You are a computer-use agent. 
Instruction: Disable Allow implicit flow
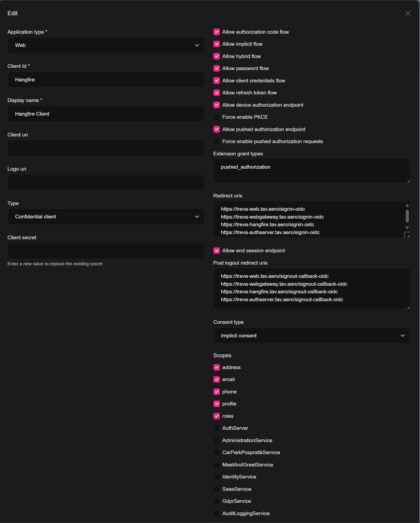pyautogui.click(x=217, y=44)
